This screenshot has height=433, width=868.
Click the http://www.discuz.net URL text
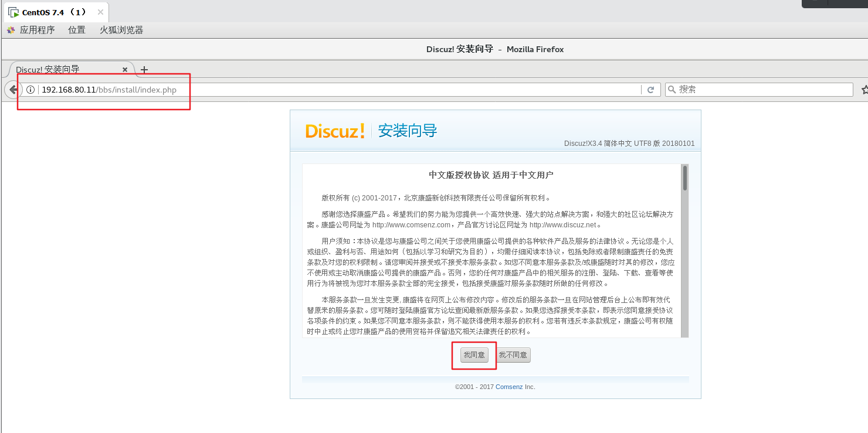[562, 225]
